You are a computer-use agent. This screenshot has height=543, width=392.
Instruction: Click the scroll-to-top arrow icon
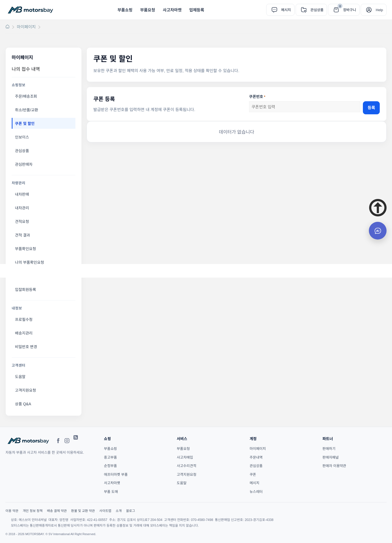(x=378, y=208)
